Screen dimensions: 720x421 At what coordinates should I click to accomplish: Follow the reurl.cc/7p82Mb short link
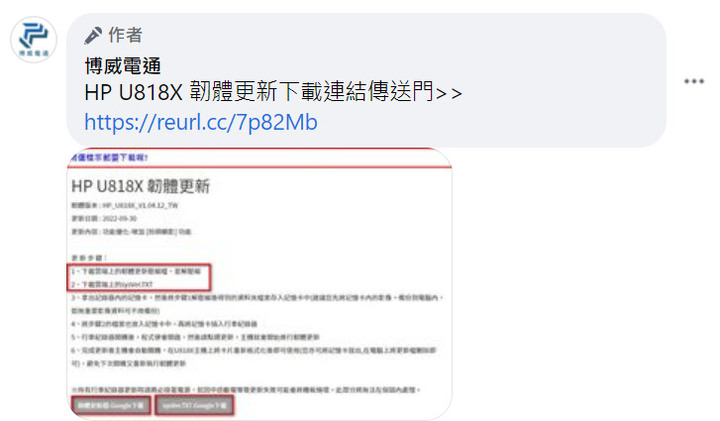[x=201, y=122]
